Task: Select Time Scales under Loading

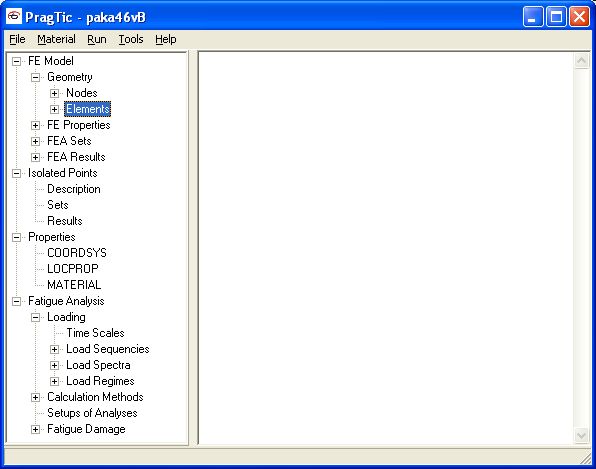Action: (x=95, y=333)
